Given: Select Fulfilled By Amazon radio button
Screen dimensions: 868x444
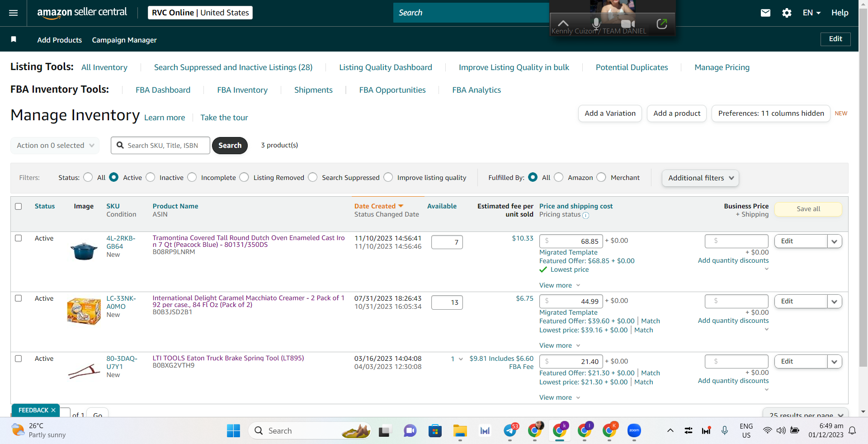Looking at the screenshot, I should 559,177.
